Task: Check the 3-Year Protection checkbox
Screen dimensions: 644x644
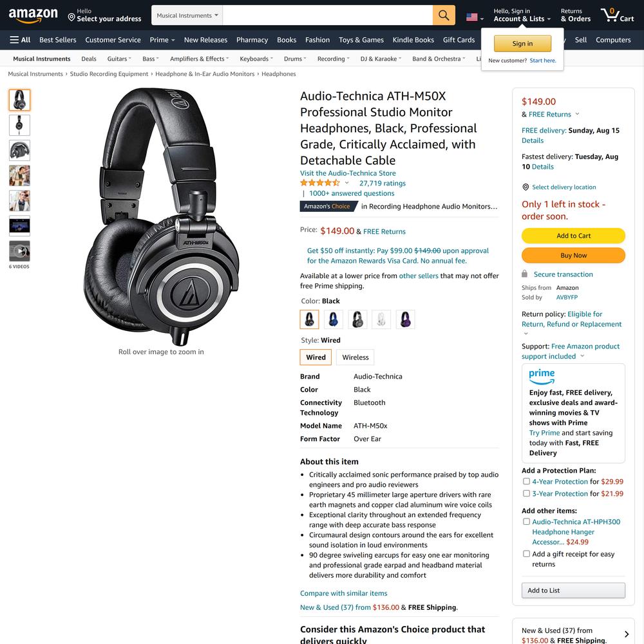Action: pyautogui.click(x=526, y=493)
